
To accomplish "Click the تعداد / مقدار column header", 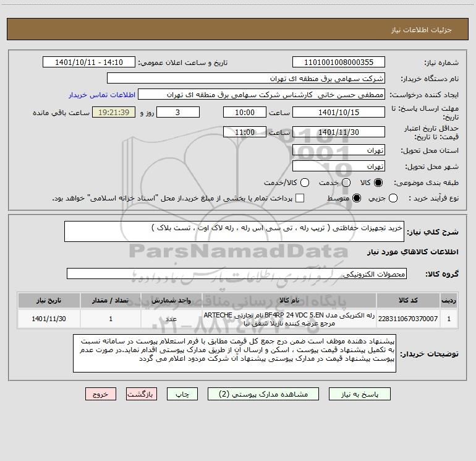I will 111,300.
